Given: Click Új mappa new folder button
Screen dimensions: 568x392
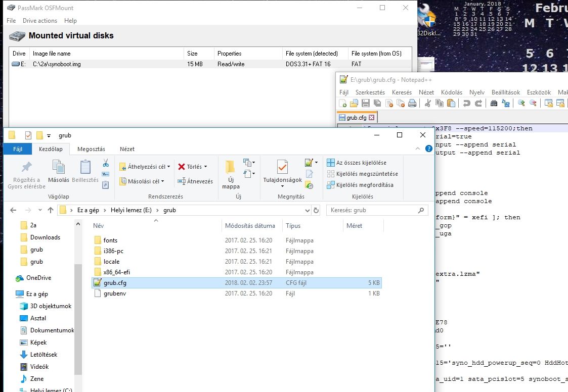Looking at the screenshot, I should click(231, 175).
